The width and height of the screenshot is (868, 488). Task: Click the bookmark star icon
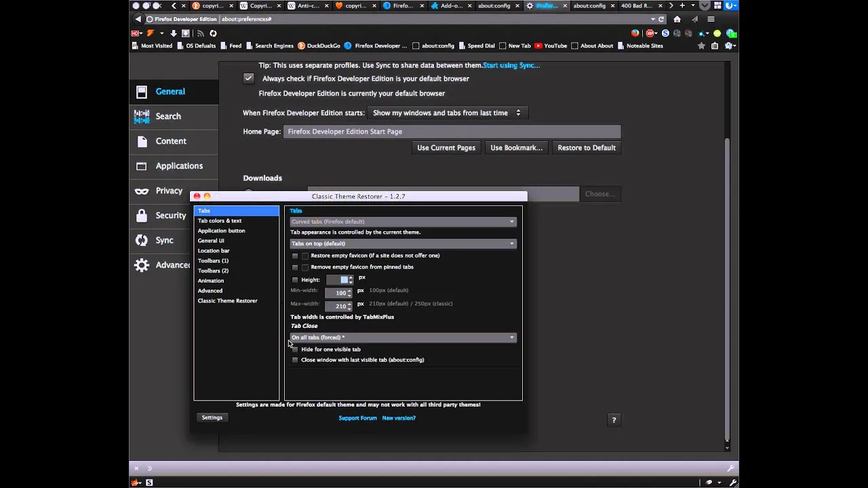pos(702,46)
